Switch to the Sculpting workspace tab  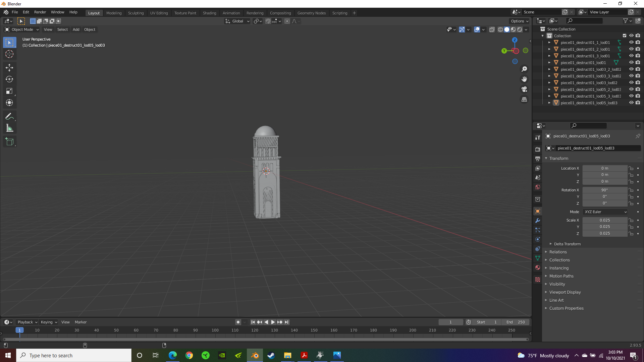click(x=136, y=13)
